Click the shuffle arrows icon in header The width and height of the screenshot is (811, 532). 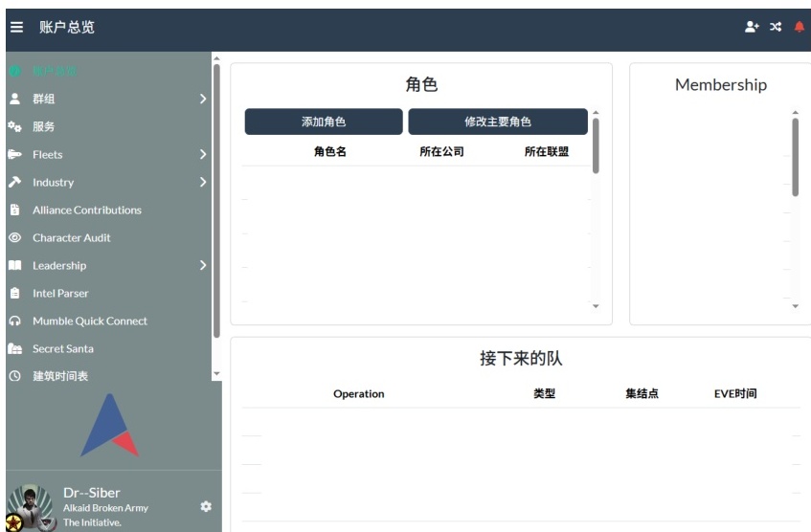click(776, 28)
